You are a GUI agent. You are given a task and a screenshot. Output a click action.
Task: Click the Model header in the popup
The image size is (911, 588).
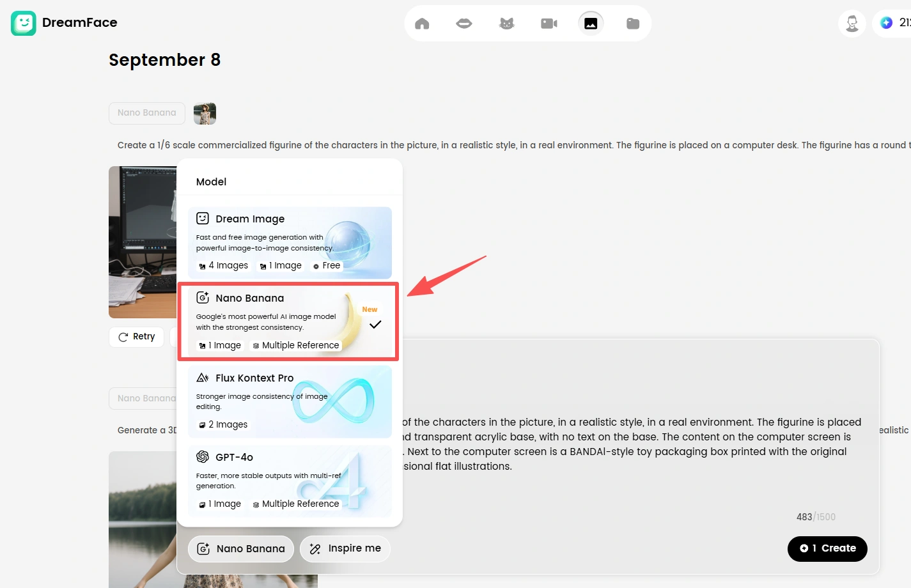pos(212,182)
